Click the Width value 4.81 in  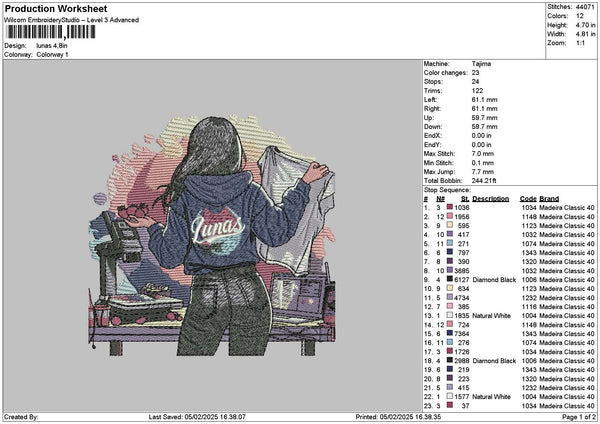pyautogui.click(x=585, y=34)
